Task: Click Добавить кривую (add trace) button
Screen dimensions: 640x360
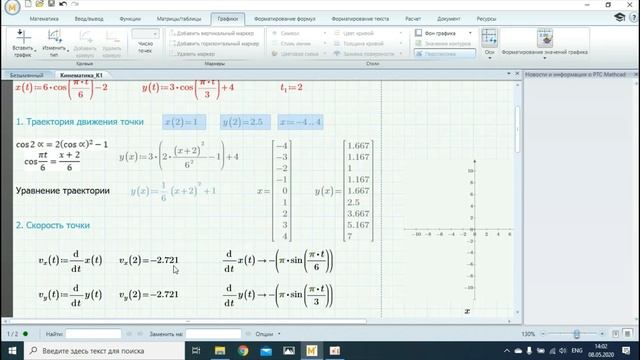Action: pos(85,43)
